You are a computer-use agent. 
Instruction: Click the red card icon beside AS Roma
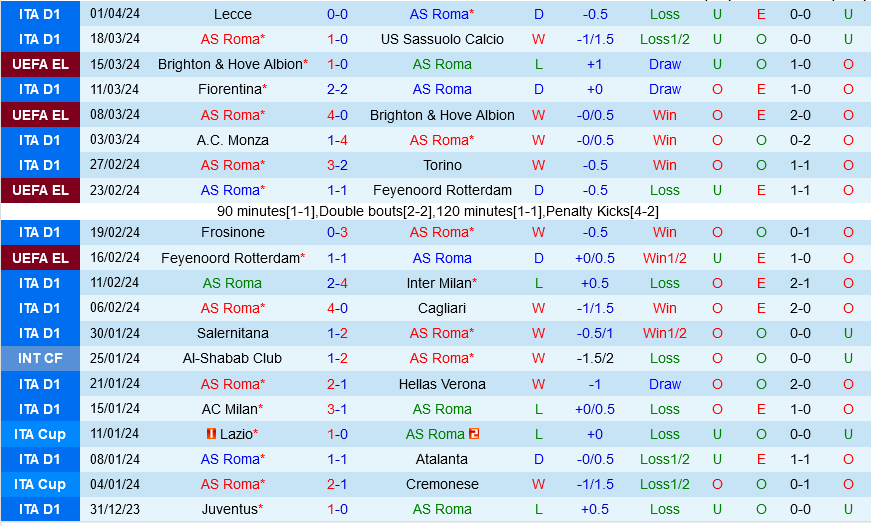[474, 434]
